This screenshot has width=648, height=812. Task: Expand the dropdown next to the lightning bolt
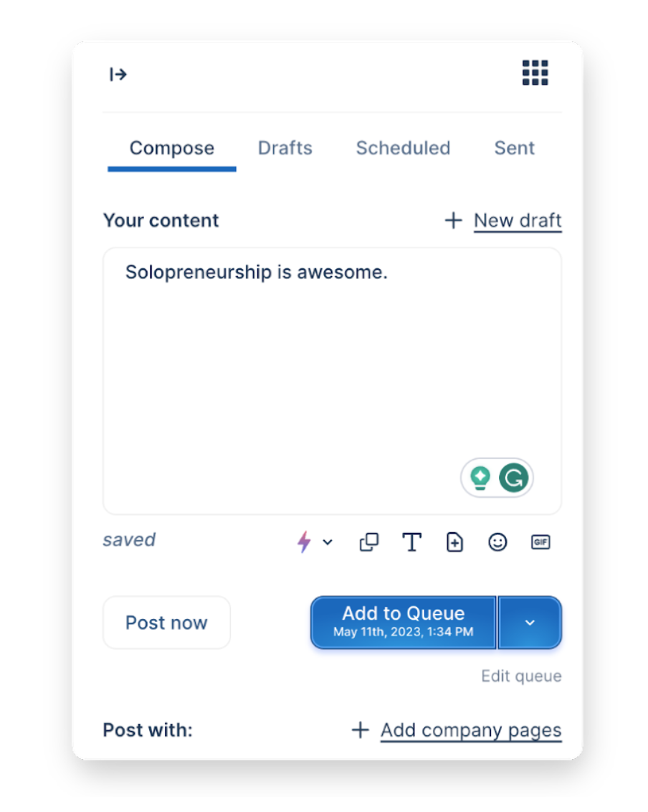(x=328, y=542)
